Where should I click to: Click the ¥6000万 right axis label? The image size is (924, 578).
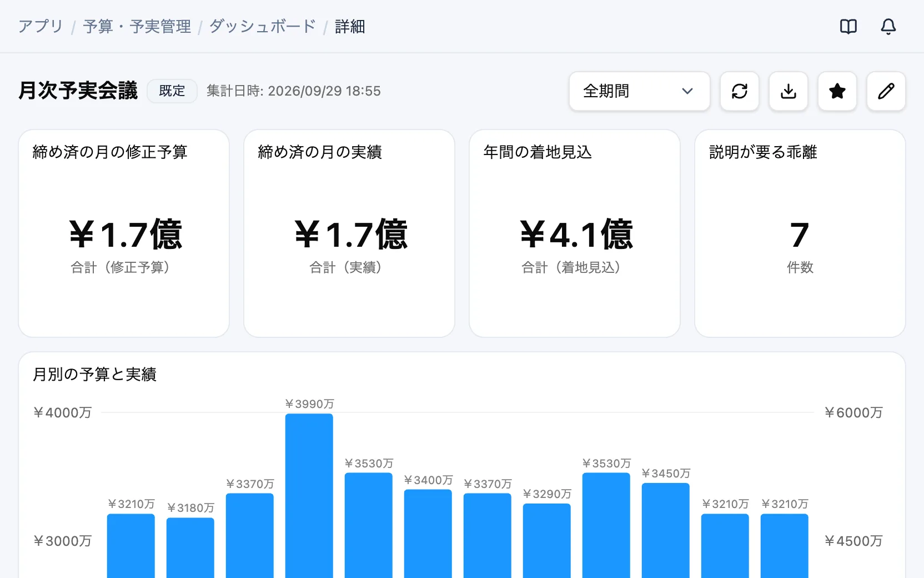coord(853,412)
